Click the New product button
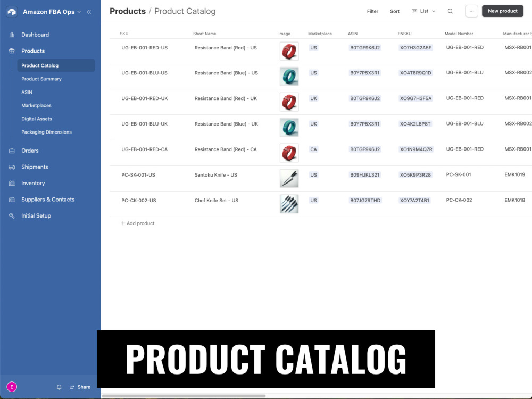Screen dimensions: 532x399 pos(503,11)
